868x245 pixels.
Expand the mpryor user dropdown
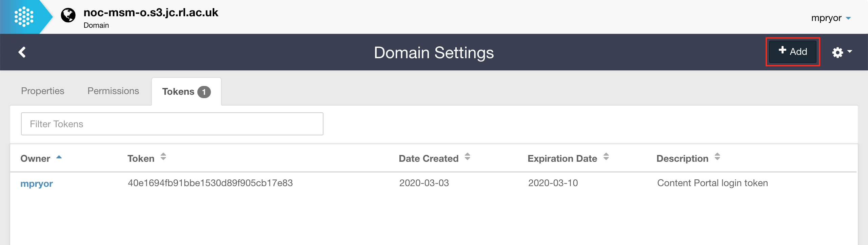point(831,18)
